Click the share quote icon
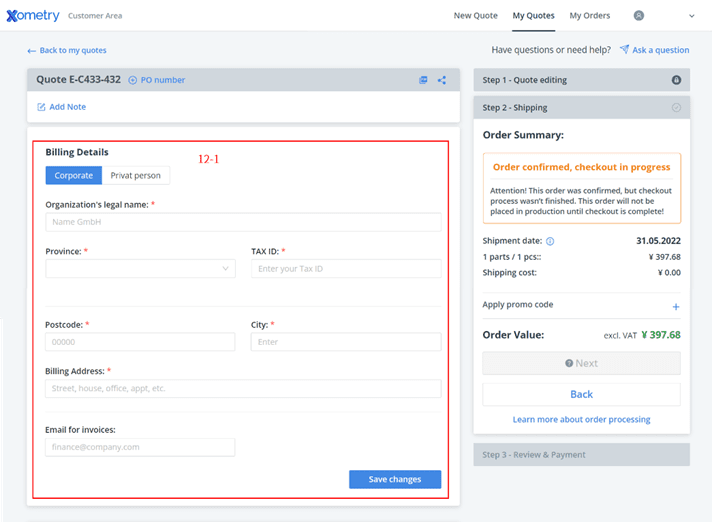This screenshot has height=522, width=712. coord(441,80)
